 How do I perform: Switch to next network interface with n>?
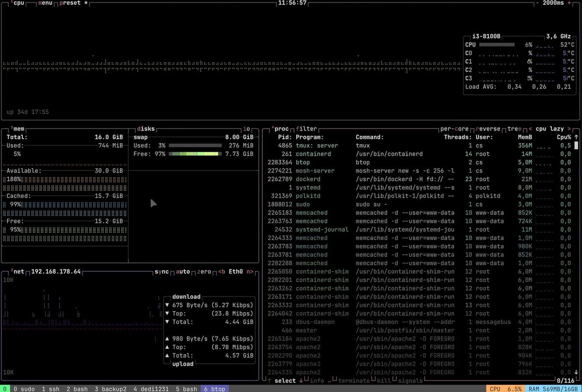click(x=250, y=272)
